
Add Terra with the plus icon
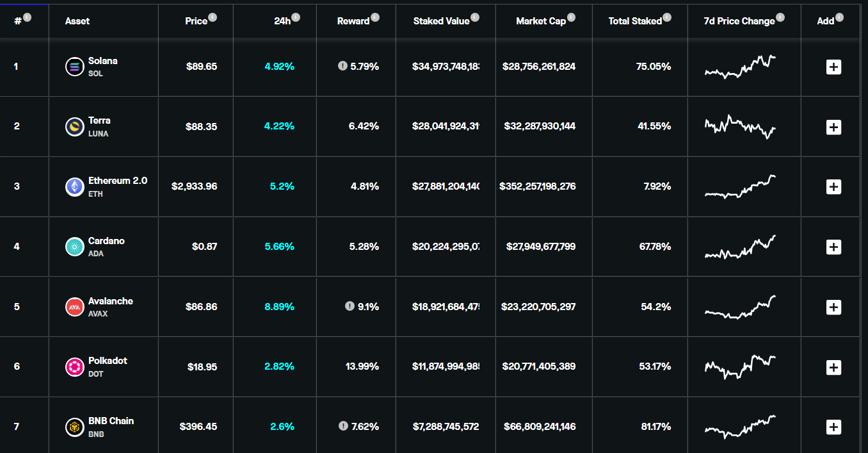833,127
